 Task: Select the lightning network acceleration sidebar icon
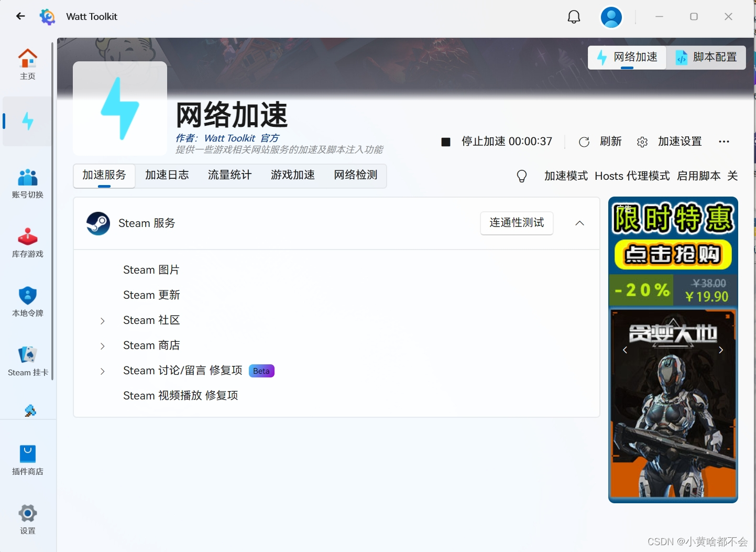tap(28, 121)
